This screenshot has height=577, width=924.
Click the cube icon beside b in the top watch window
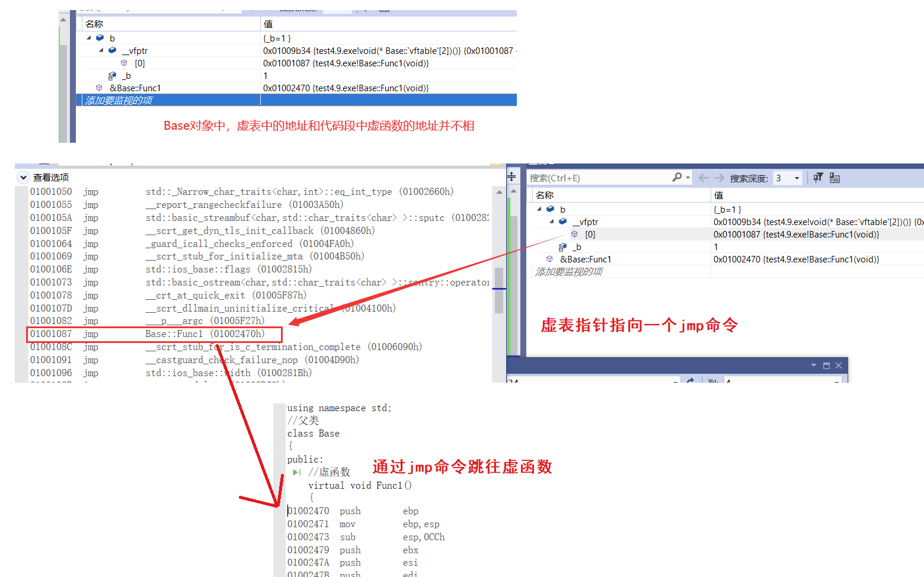100,38
